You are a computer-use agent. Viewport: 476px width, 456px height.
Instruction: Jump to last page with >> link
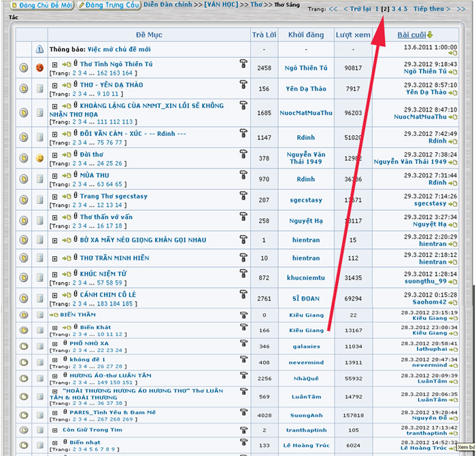point(461,9)
